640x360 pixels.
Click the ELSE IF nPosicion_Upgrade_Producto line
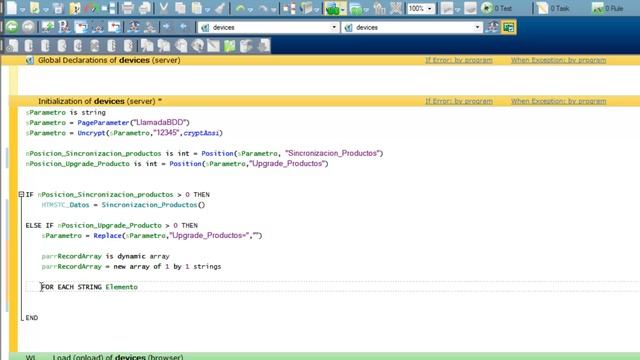(111, 225)
